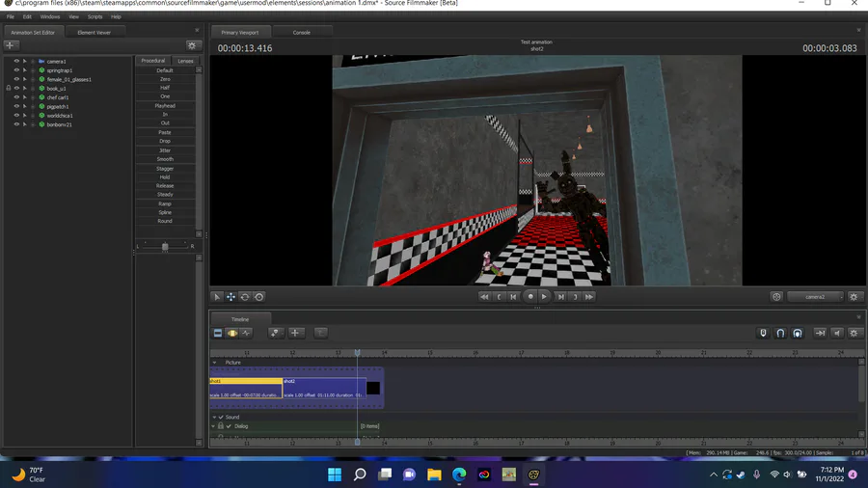
Task: Collapse the Dialog track
Action: point(213,426)
